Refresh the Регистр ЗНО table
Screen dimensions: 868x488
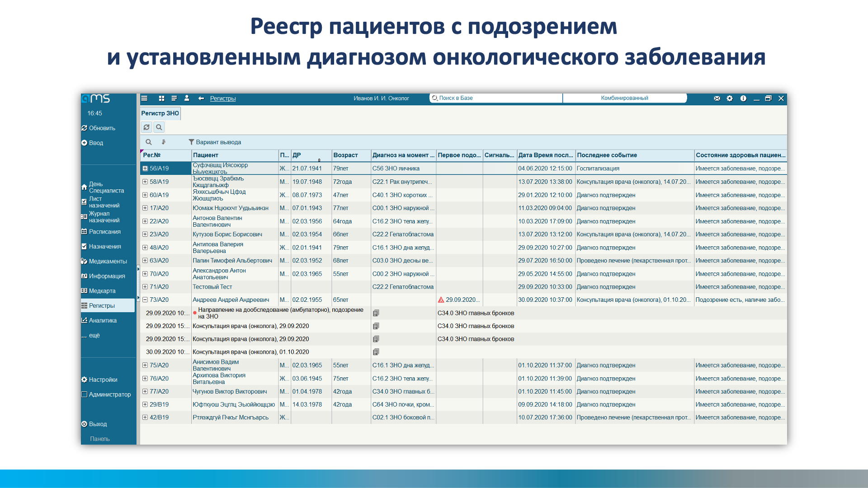click(146, 127)
